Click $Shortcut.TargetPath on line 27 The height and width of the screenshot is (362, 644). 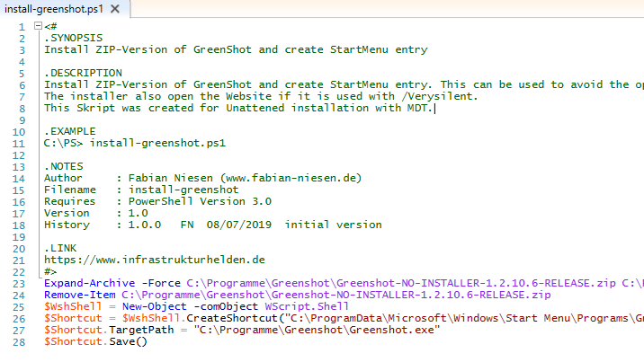109,330
